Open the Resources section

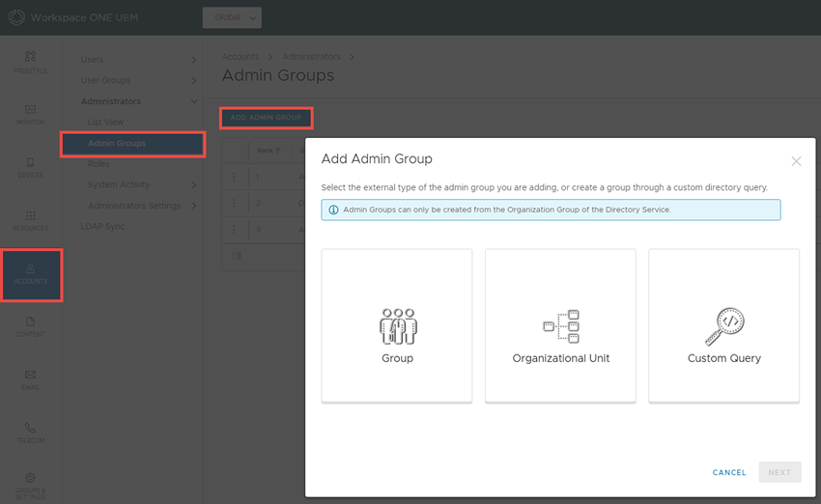(30, 221)
